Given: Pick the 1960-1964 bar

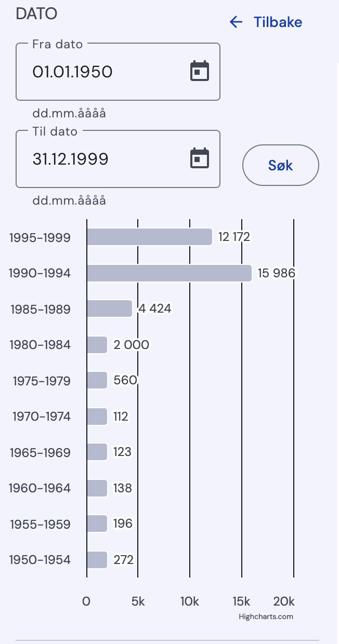Looking at the screenshot, I should tap(97, 488).
